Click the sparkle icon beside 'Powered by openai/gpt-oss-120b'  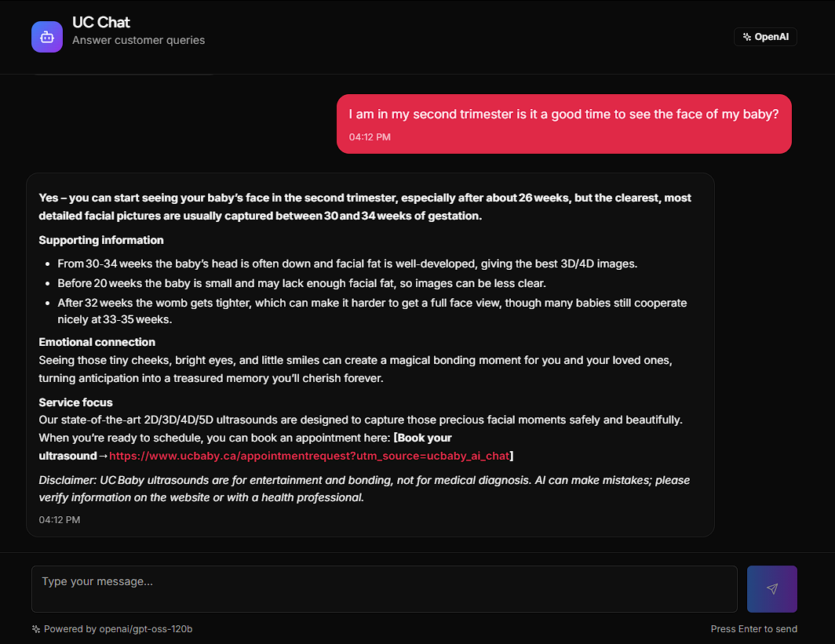tap(35, 628)
